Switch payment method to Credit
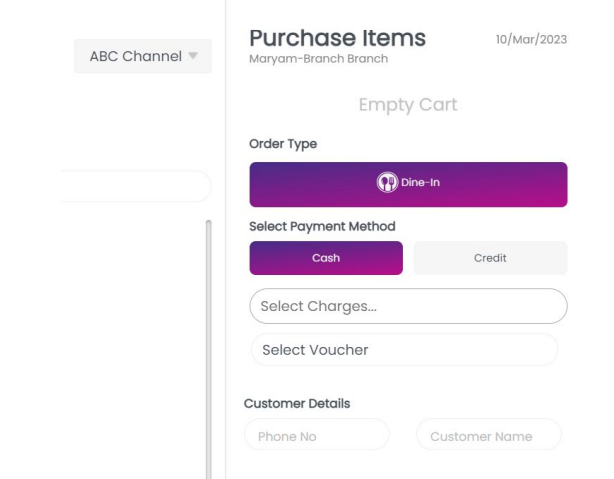This screenshot has width=614, height=479. [490, 258]
